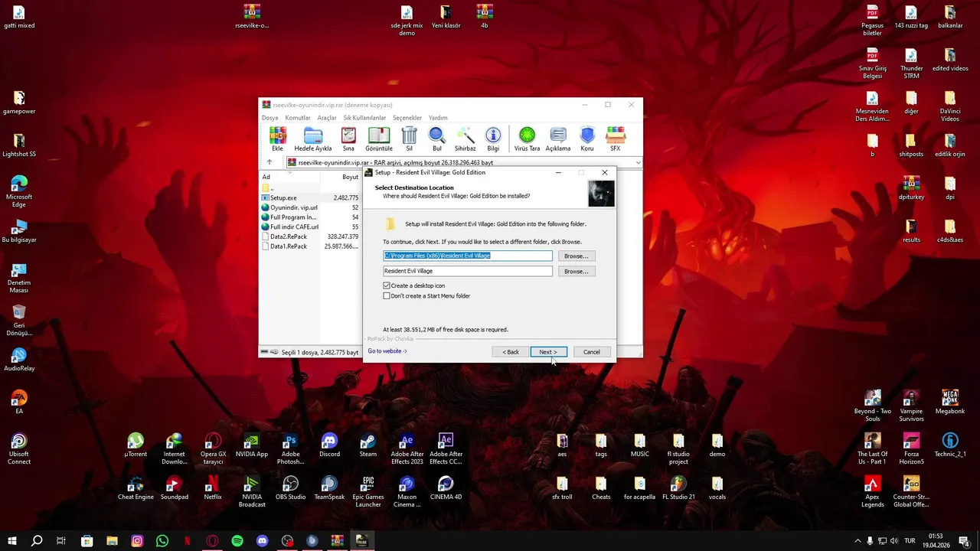The image size is (980, 551).
Task: Open OBS Studio desktop shortcut
Action: 290,489
